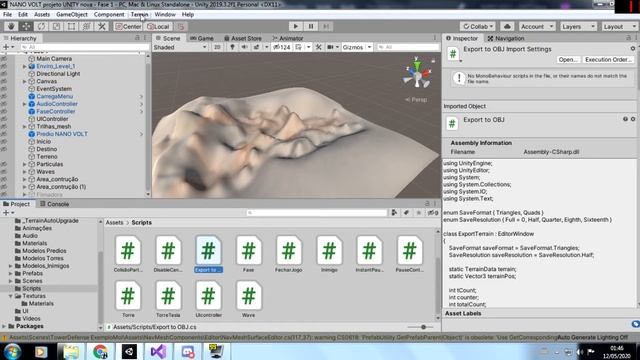Open scene component tools wrench icon

[319, 47]
